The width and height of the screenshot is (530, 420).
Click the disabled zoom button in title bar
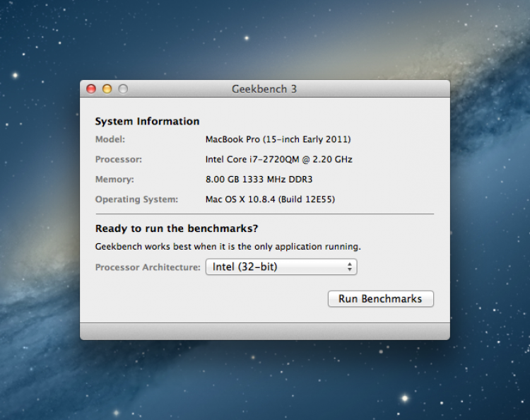coord(123,89)
